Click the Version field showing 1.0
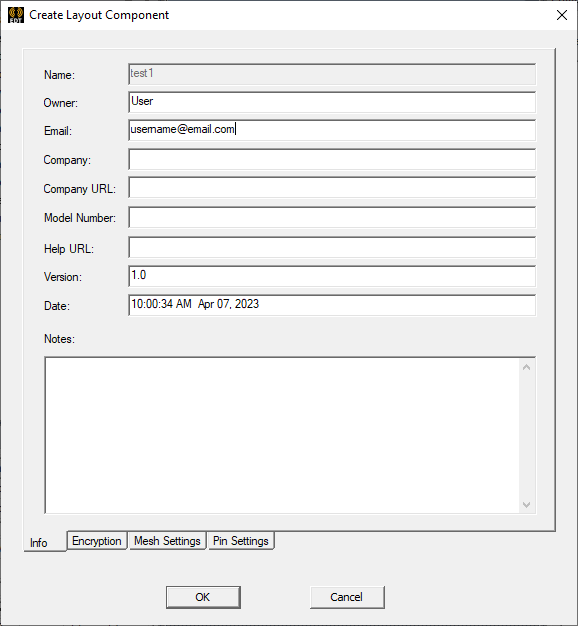This screenshot has width=578, height=626. (332, 276)
